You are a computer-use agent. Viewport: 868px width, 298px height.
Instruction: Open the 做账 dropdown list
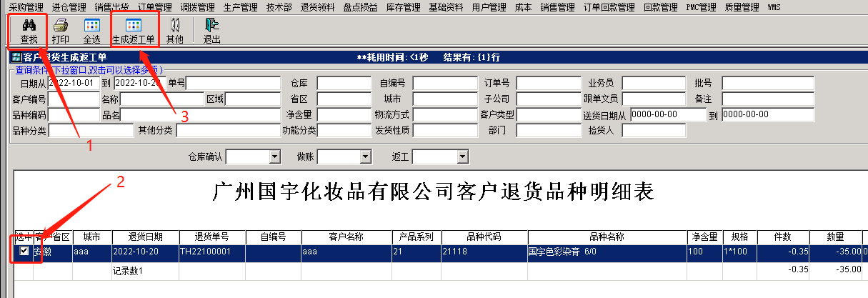coord(365,157)
